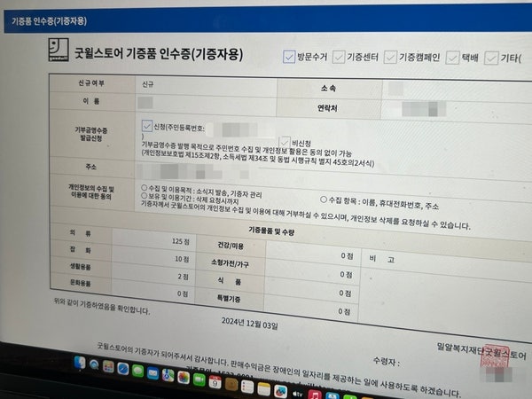Open Photos app in the Dock
532x399 pixels.
184,378
